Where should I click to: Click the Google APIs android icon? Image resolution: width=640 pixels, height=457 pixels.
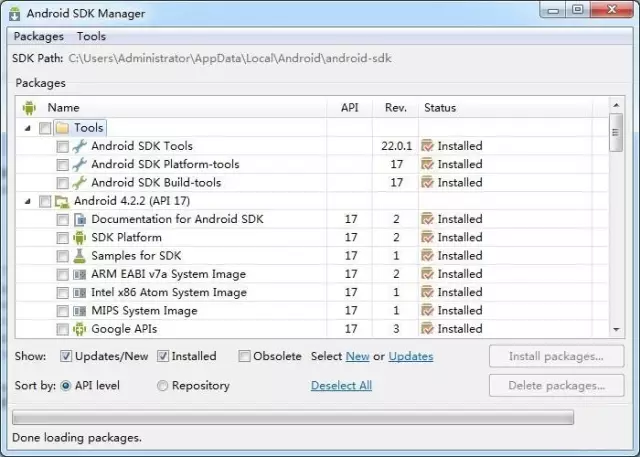click(80, 329)
